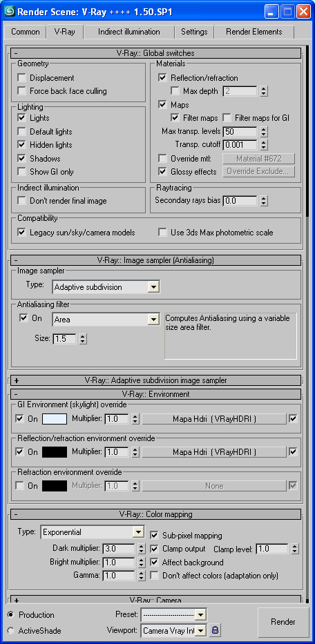Click the Override Exclude button
315x644 pixels.
pos(259,171)
